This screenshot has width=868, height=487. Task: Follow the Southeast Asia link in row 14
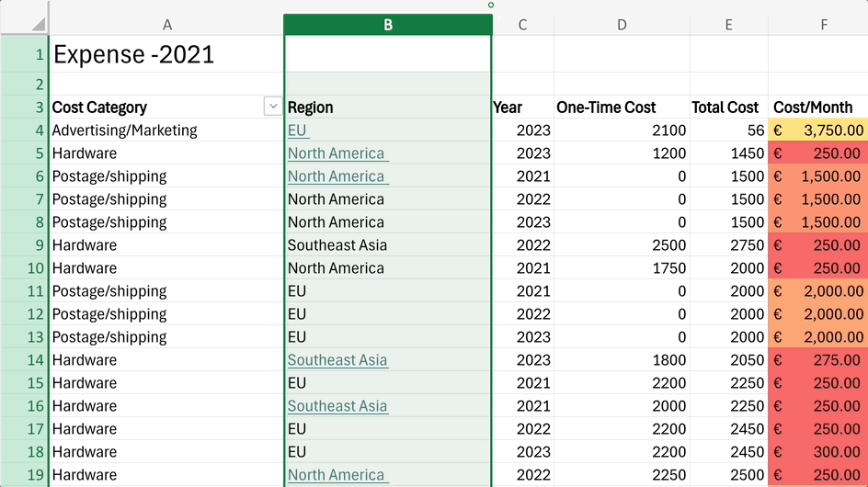point(337,360)
